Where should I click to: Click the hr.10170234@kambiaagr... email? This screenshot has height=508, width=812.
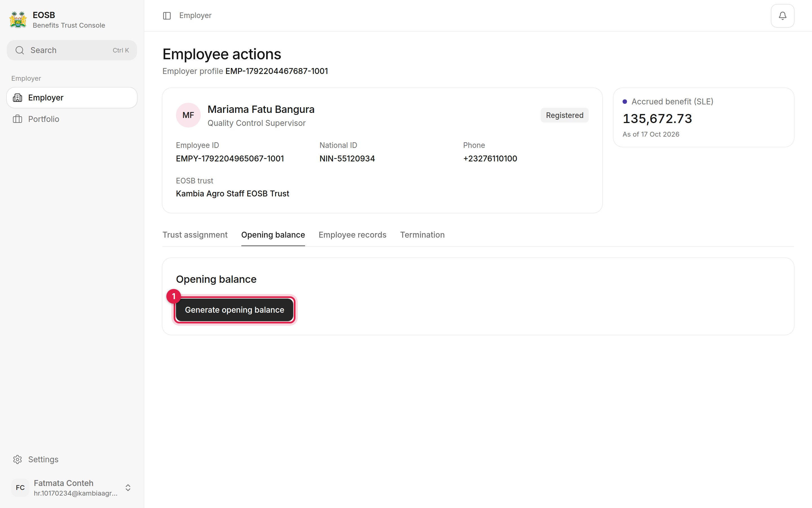click(x=76, y=493)
